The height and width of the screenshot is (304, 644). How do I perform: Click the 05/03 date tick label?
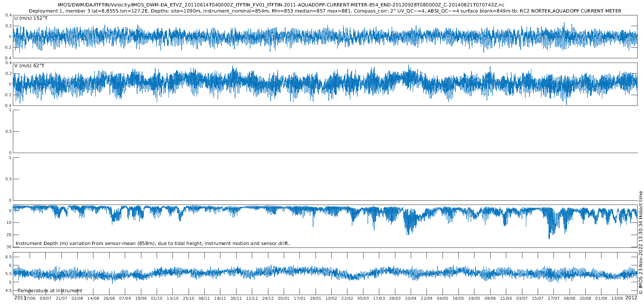pos(363,298)
